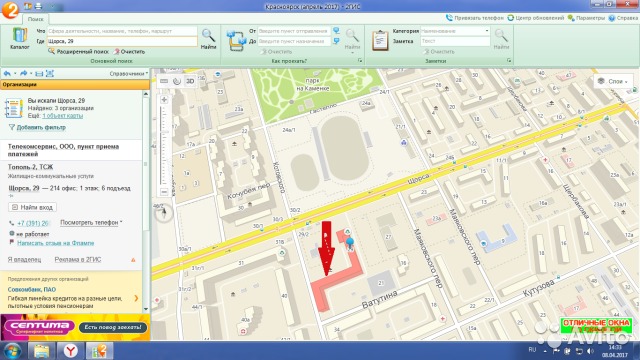Toggle 3D map view
Screen dimensions: 640x360
click(190, 81)
